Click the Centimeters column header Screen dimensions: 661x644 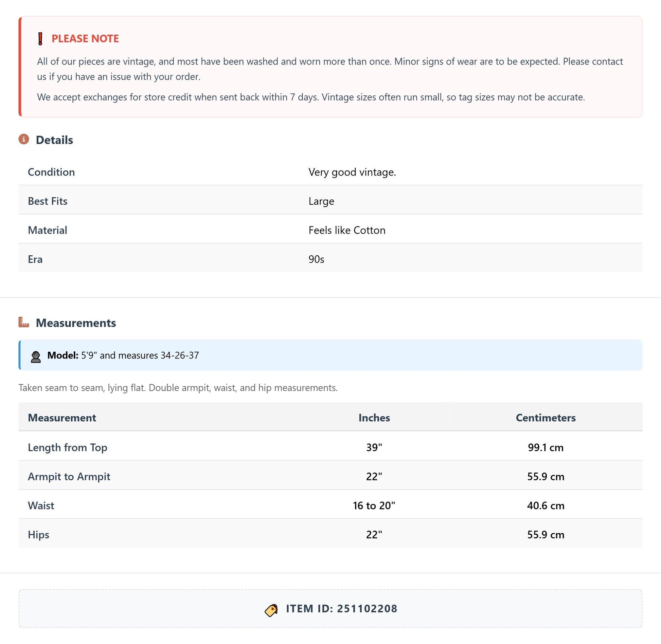tap(546, 418)
